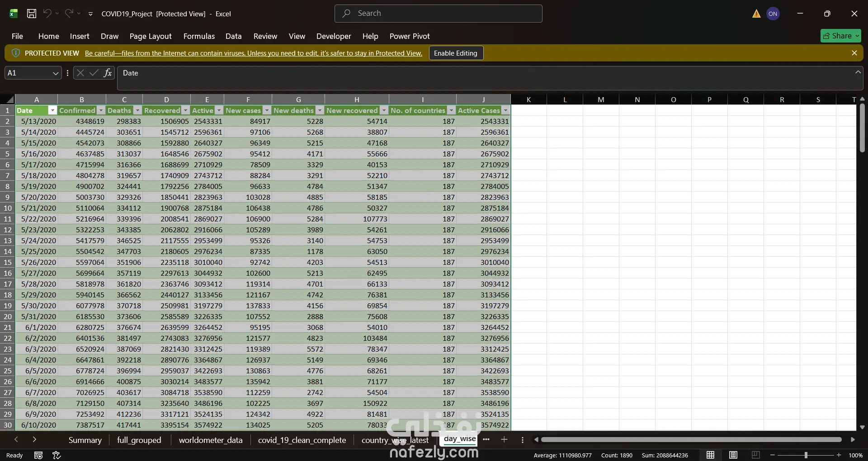Open the No. of countries filter dropdown
The width and height of the screenshot is (868, 461).
[x=451, y=110]
